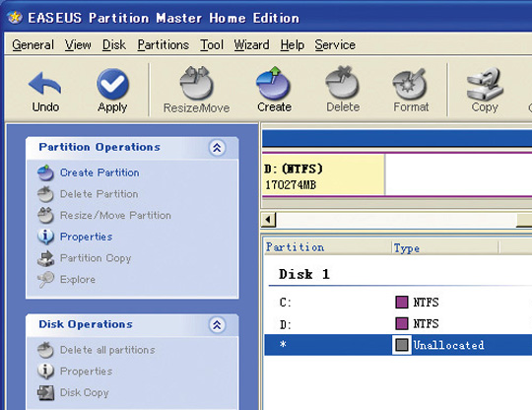The width and height of the screenshot is (532, 410).
Task: Click the Copy toolbar icon
Action: pos(485,84)
